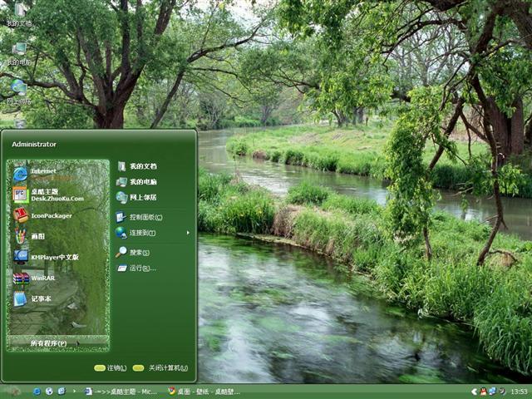532x399 pixels.
Task: Click the 关闭计算机(U) shutdown button
Action: click(160, 368)
